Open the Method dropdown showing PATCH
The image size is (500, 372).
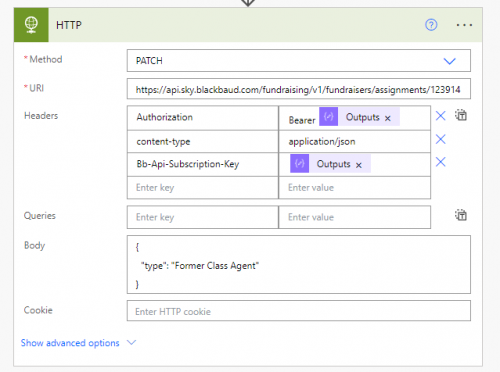(299, 61)
